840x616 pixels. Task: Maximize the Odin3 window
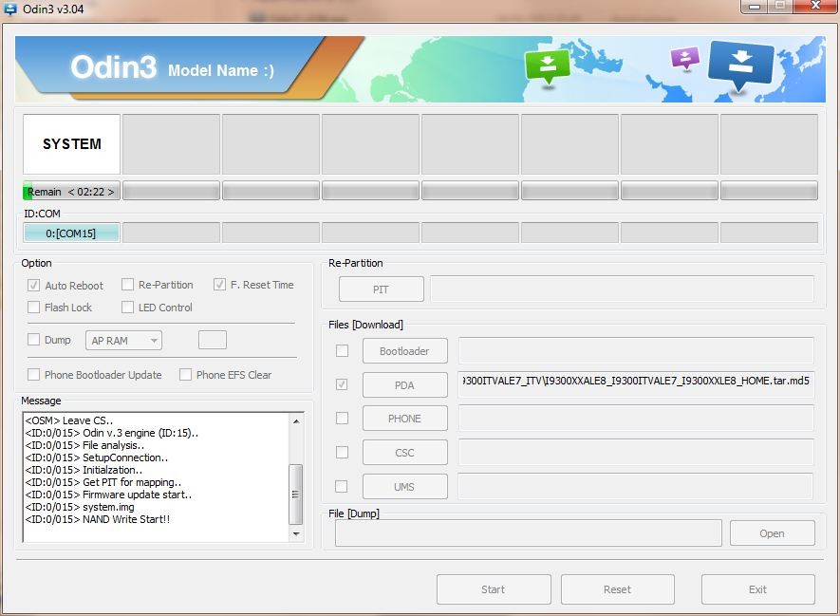(780, 6)
